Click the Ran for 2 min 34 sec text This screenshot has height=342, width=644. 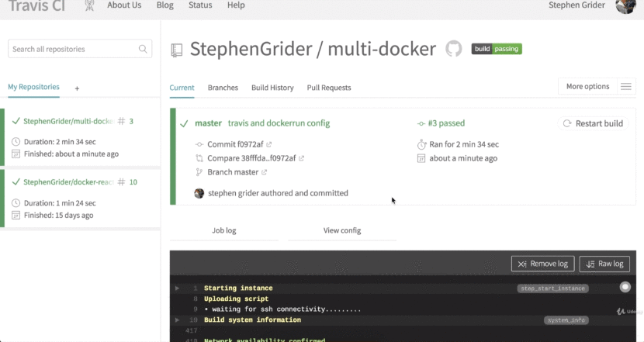pos(464,144)
